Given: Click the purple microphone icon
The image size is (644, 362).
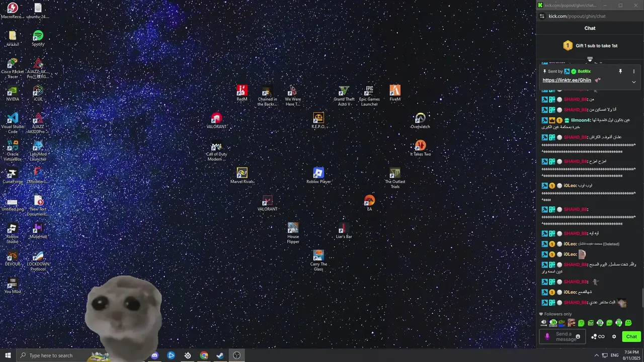Looking at the screenshot, I should click(x=547, y=337).
